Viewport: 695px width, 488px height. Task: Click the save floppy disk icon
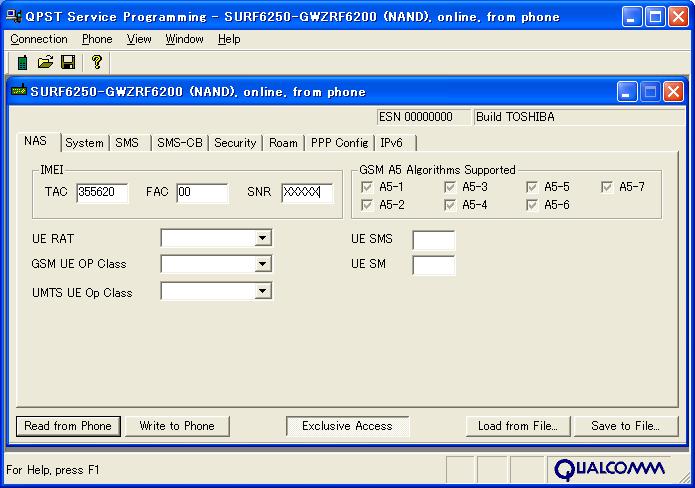click(68, 62)
